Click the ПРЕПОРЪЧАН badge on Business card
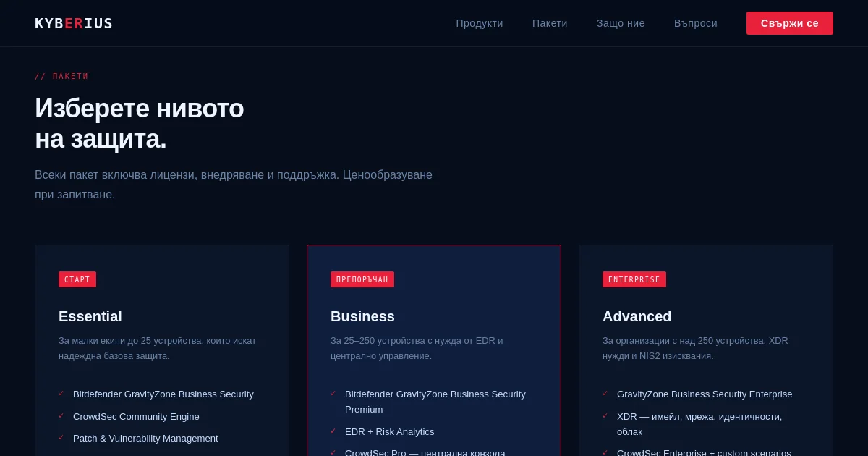Image resolution: width=868 pixels, height=456 pixels. click(362, 279)
